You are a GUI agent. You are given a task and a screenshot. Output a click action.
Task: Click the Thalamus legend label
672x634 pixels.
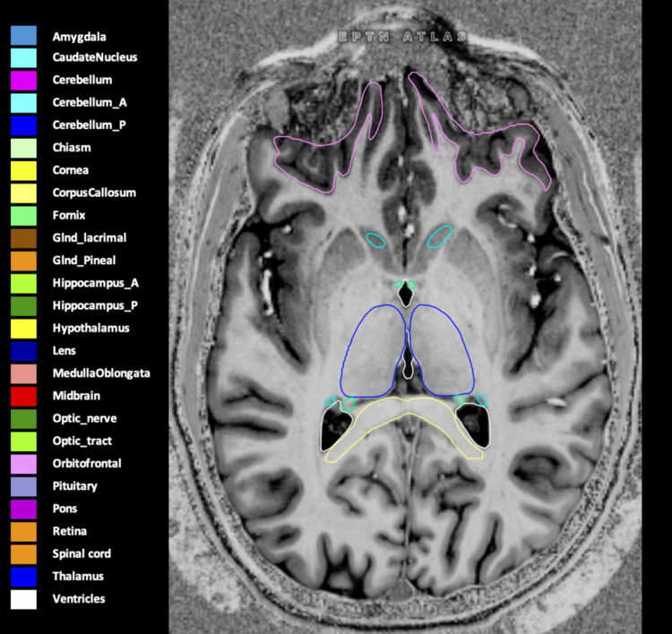click(78, 577)
